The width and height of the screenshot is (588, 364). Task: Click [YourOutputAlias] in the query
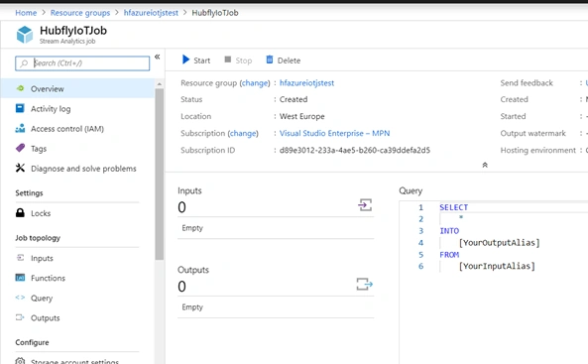[499, 243]
